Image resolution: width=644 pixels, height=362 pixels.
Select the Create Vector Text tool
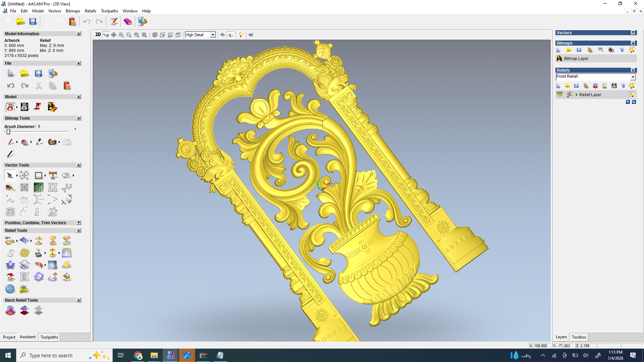tap(53, 175)
